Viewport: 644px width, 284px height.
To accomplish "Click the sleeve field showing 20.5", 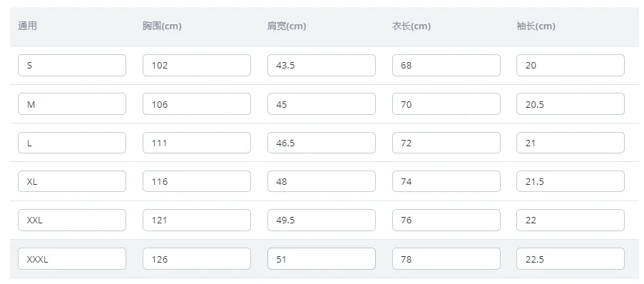I will 571,104.
